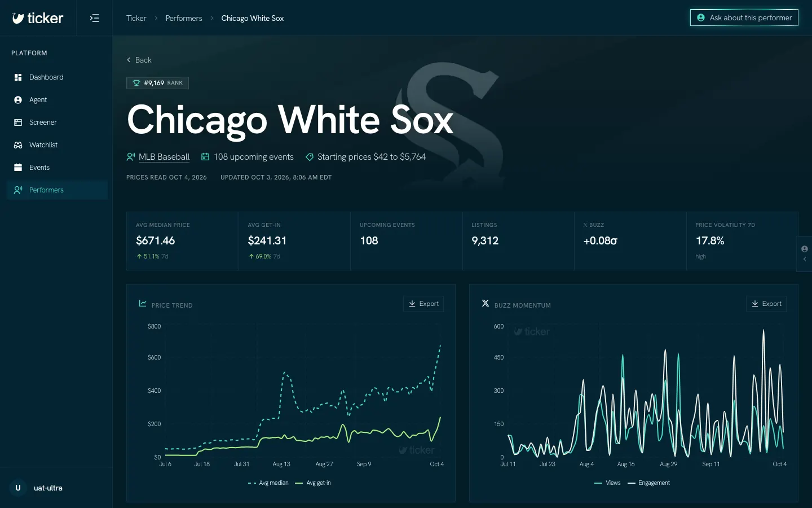Open the Watchlist binoculars icon
The image size is (812, 508).
pyautogui.click(x=18, y=145)
